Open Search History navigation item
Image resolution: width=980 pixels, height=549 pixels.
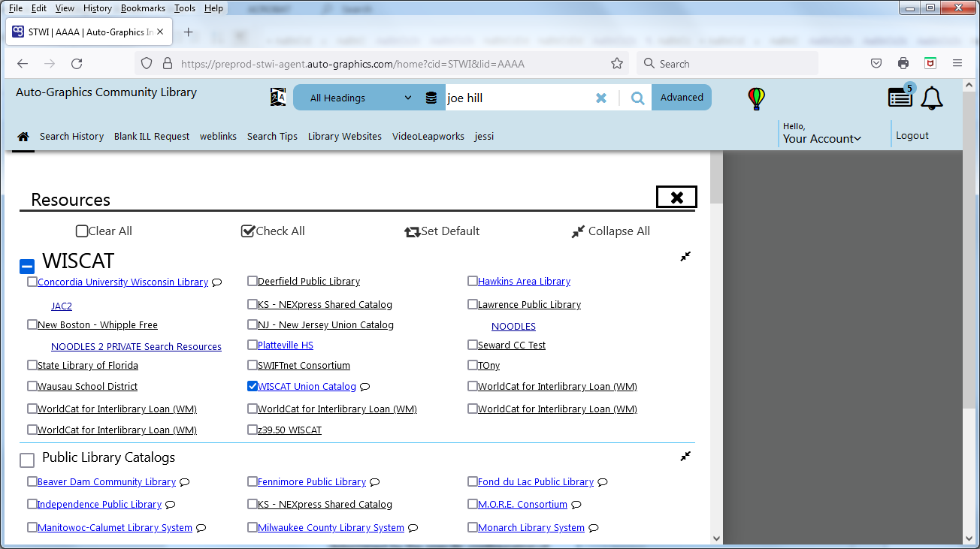(x=71, y=136)
